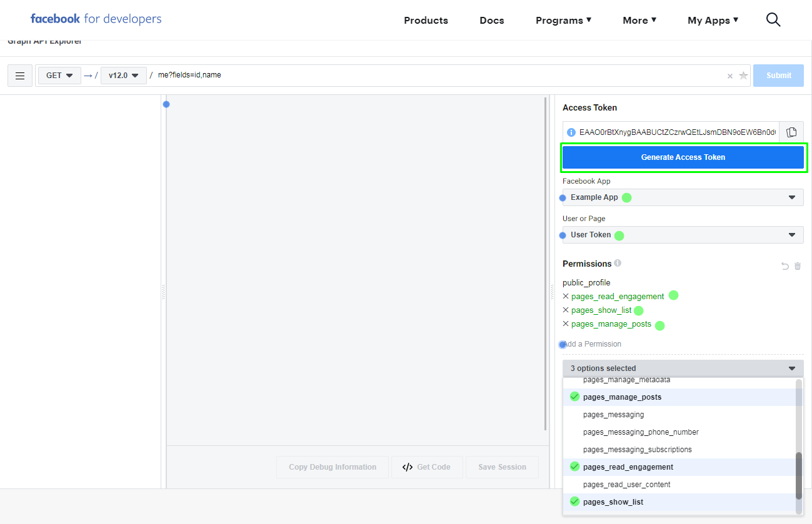Open the v12.0 API version dropdown

[x=124, y=76]
